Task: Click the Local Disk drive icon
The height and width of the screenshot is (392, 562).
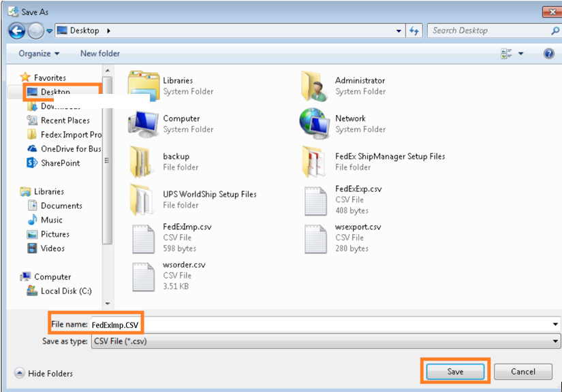Action: point(32,291)
